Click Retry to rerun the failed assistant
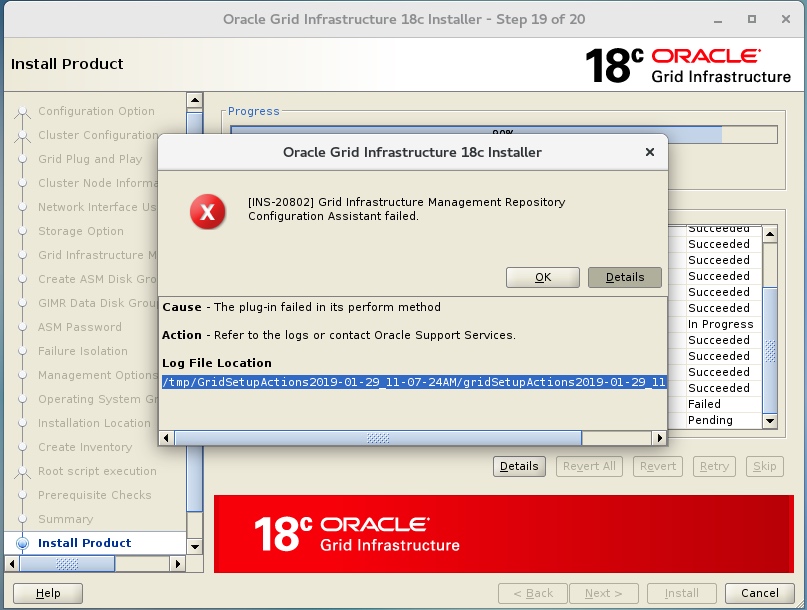Image resolution: width=807 pixels, height=610 pixels. click(x=713, y=466)
